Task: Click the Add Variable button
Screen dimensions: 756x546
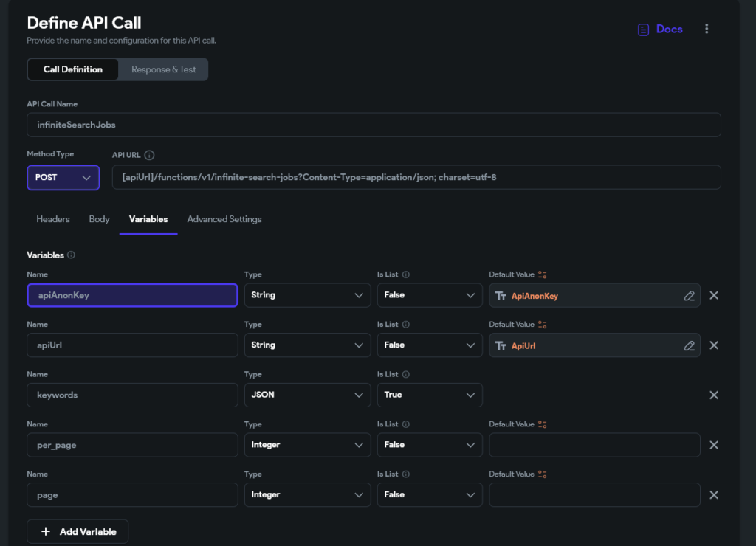Action: [78, 532]
